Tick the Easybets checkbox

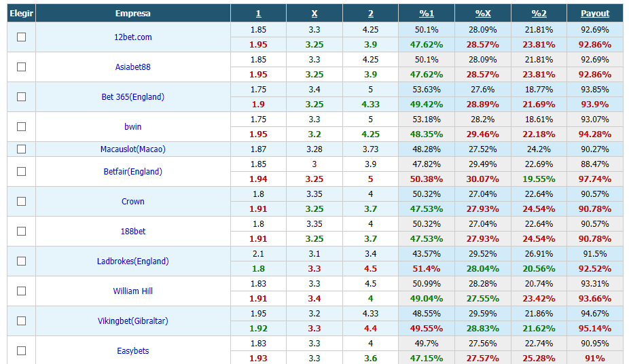[x=21, y=351]
